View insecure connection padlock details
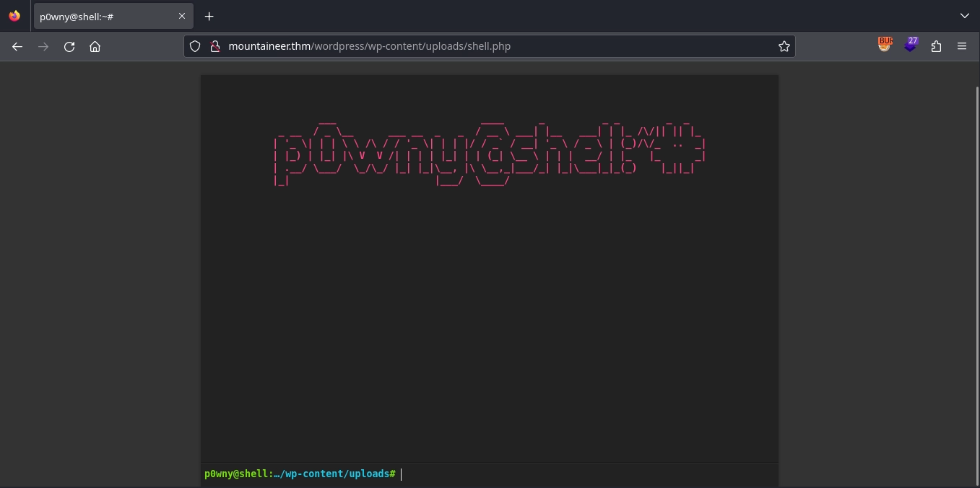 (x=214, y=46)
